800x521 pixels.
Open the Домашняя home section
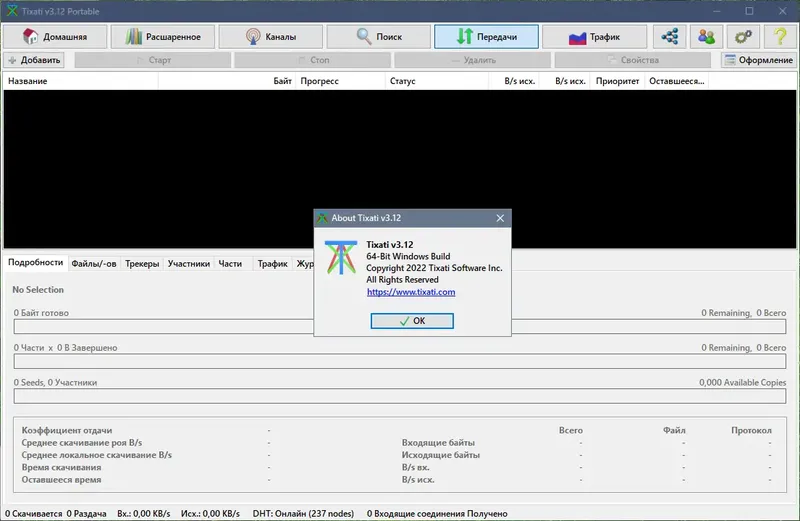point(55,37)
